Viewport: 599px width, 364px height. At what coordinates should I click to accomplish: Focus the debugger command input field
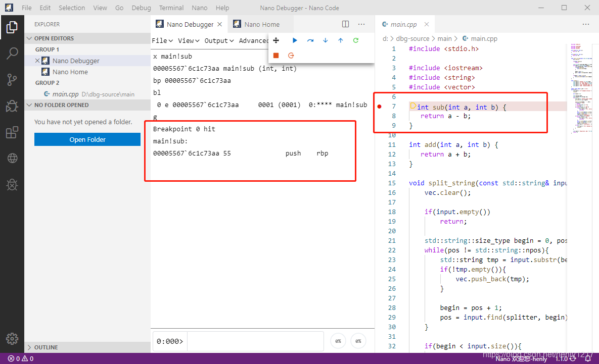pos(256,341)
